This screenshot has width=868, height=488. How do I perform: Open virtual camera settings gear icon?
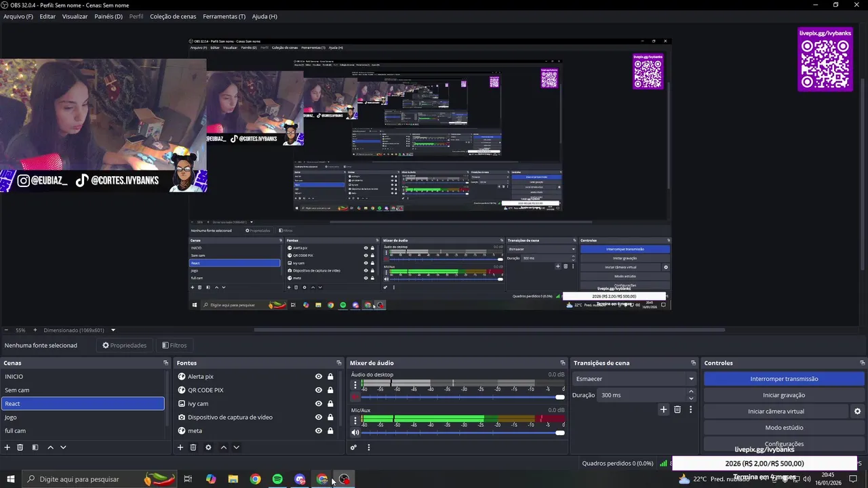click(x=857, y=411)
